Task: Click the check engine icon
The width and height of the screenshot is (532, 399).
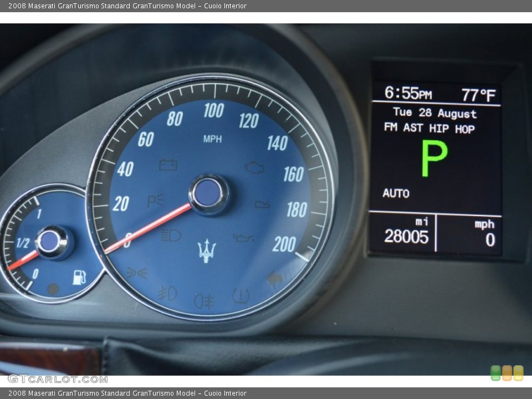Action: (x=254, y=167)
